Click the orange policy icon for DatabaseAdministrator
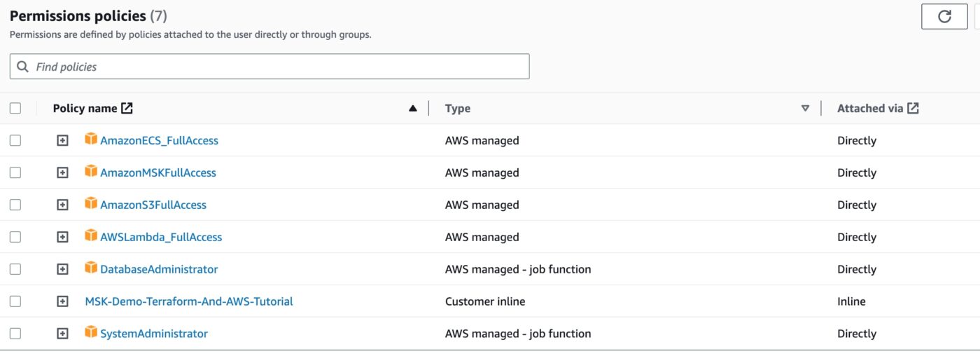This screenshot has height=354, width=980. tap(91, 268)
